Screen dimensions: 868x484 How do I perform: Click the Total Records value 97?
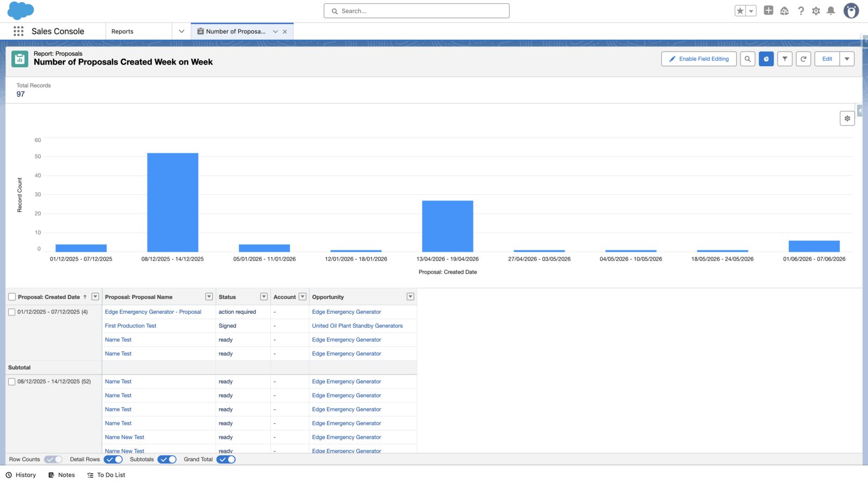[x=21, y=94]
